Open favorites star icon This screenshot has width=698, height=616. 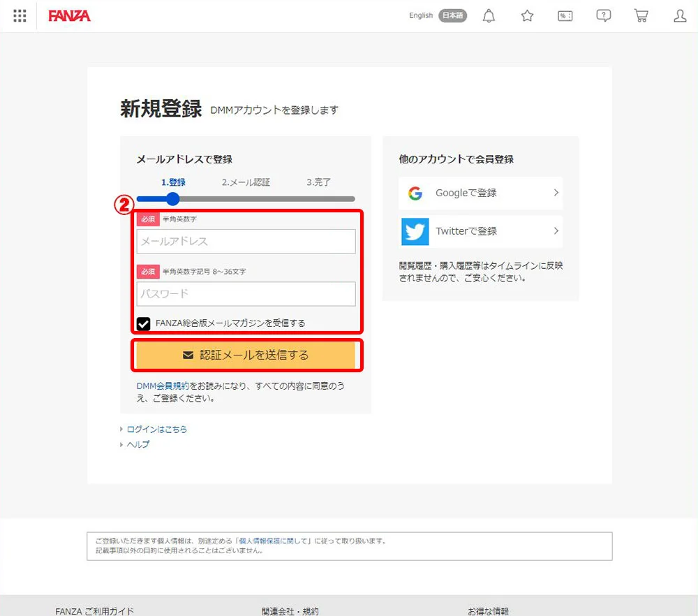click(527, 16)
